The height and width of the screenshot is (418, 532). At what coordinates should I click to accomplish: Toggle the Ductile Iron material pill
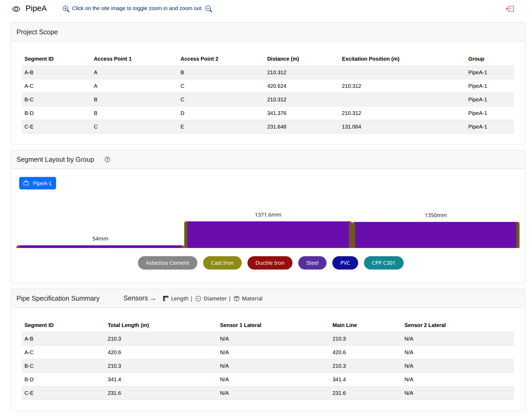[270, 263]
